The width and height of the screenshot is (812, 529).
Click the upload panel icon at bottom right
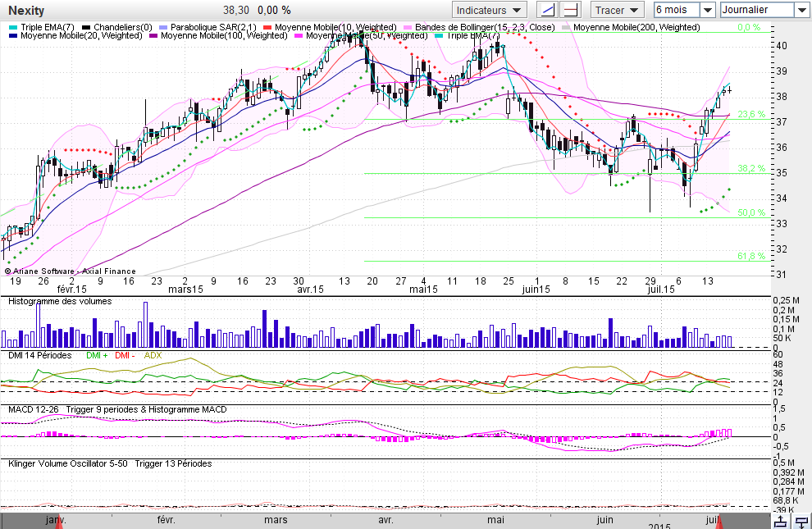(x=781, y=522)
